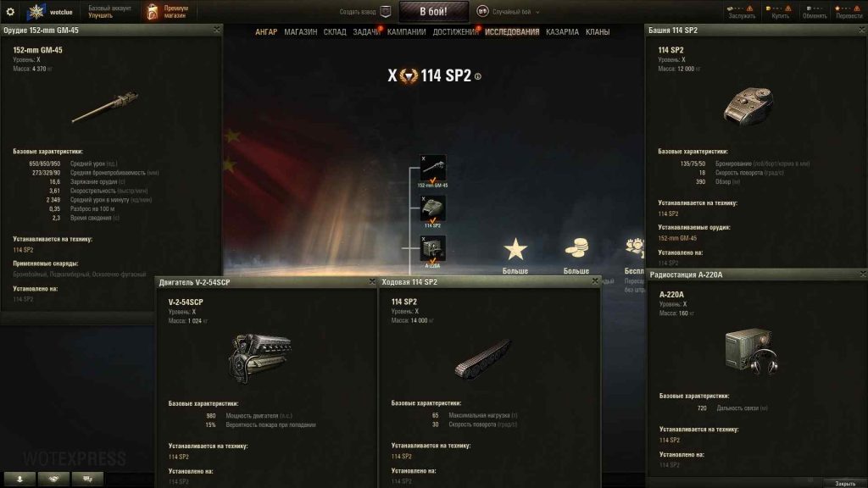Switch to the Казарма tab
Screen dimensions: 868x488
[x=562, y=32]
